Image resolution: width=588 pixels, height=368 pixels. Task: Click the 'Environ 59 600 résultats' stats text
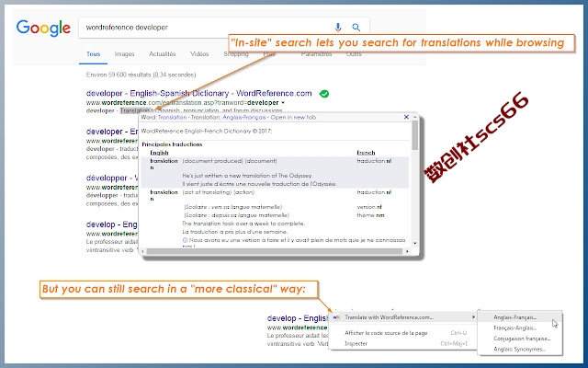click(141, 75)
